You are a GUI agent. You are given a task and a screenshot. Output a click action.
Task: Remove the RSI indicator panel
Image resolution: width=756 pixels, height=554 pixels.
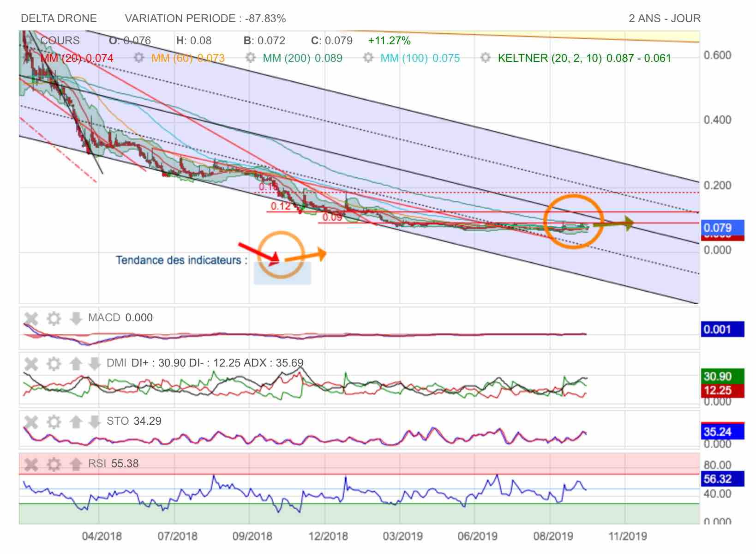31,464
